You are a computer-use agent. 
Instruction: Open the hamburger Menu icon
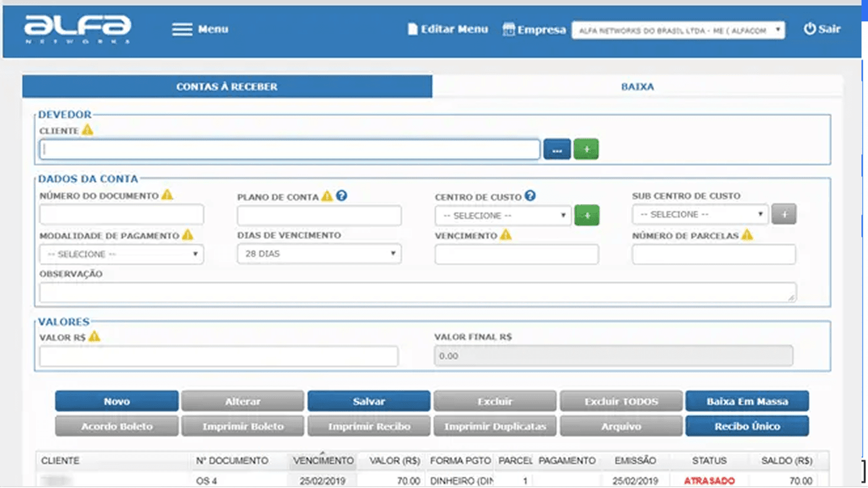click(182, 29)
